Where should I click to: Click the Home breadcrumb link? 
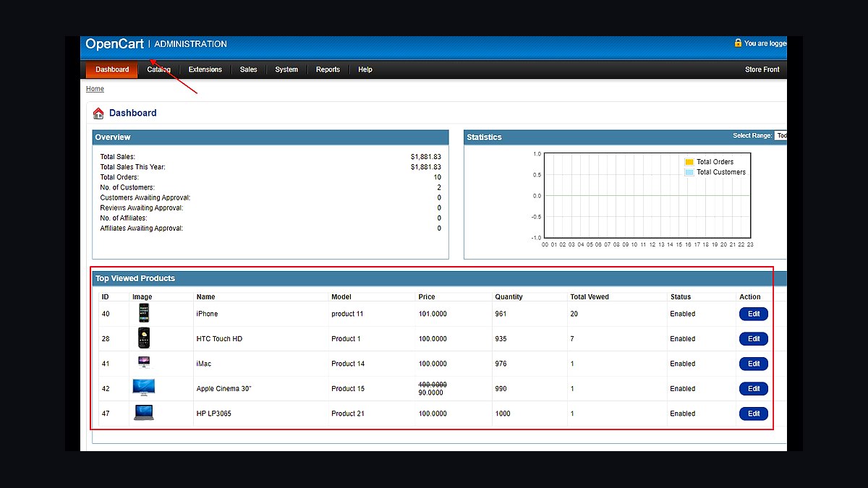coord(95,89)
